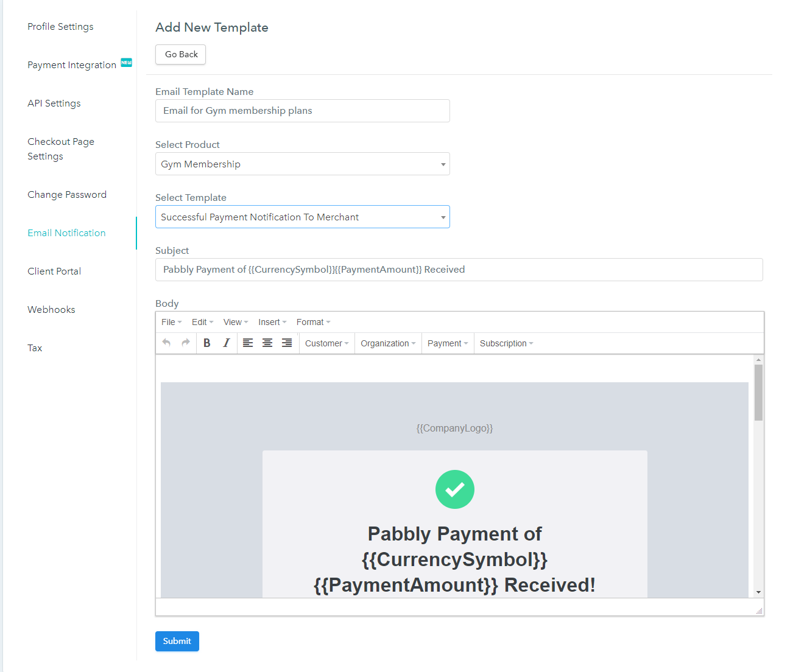
Task: Click the editor vertical scrollbar thumb
Action: coord(758,393)
